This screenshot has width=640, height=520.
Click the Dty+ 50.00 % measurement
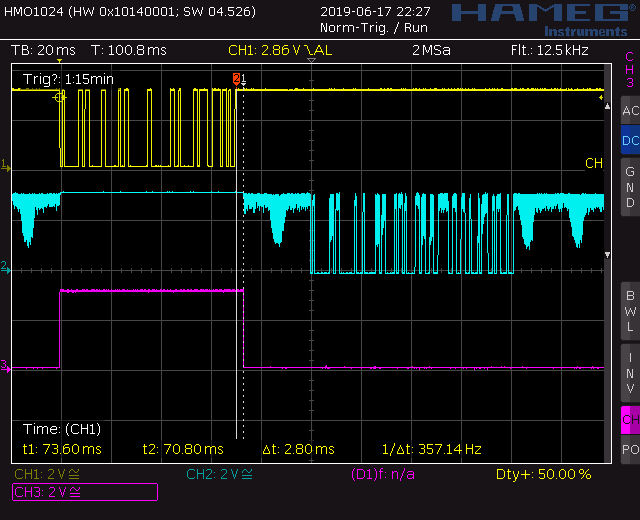[543, 474]
